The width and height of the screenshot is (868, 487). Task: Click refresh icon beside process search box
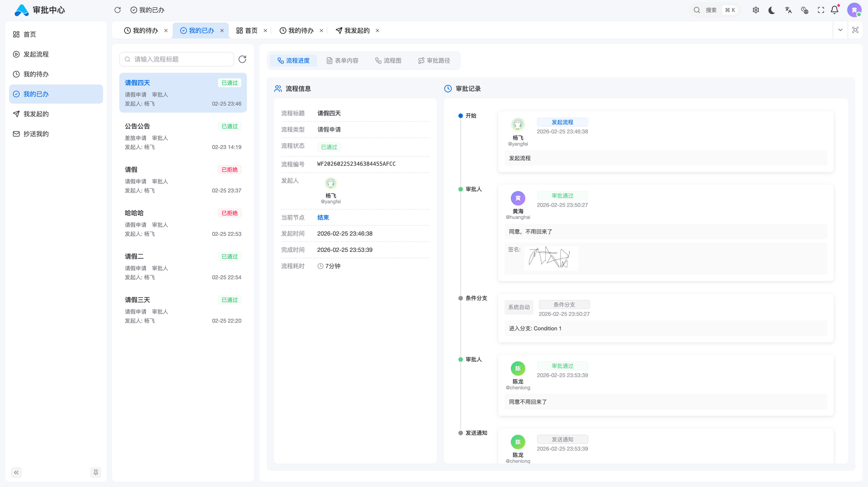coord(242,59)
